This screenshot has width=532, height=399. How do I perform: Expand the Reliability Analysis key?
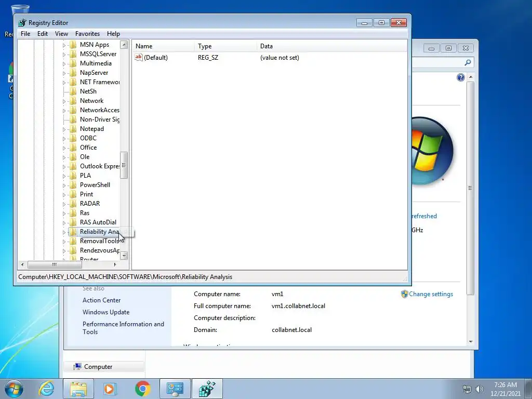(64, 232)
